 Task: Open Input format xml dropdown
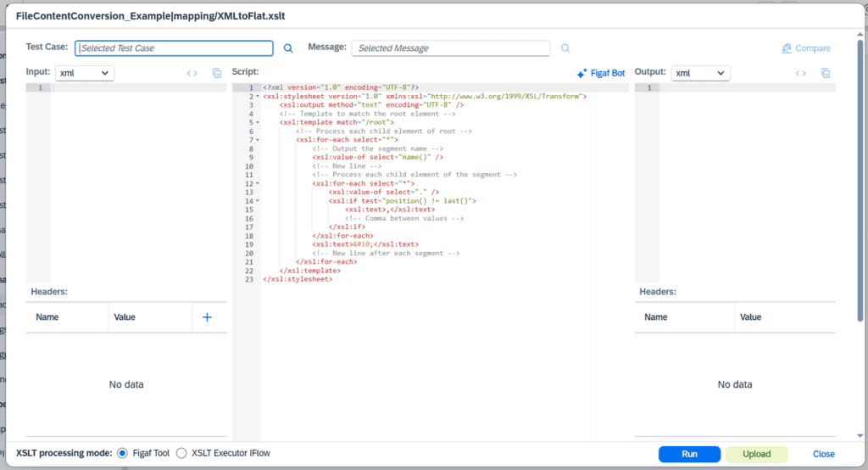[85, 73]
